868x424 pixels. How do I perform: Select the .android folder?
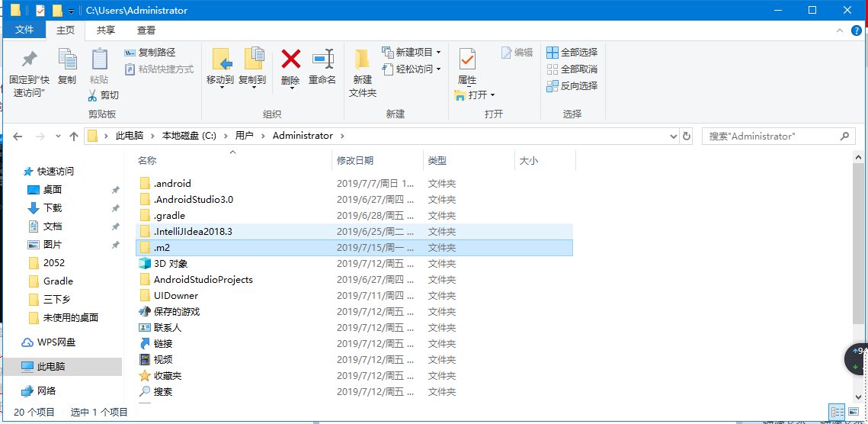coord(354,184)
